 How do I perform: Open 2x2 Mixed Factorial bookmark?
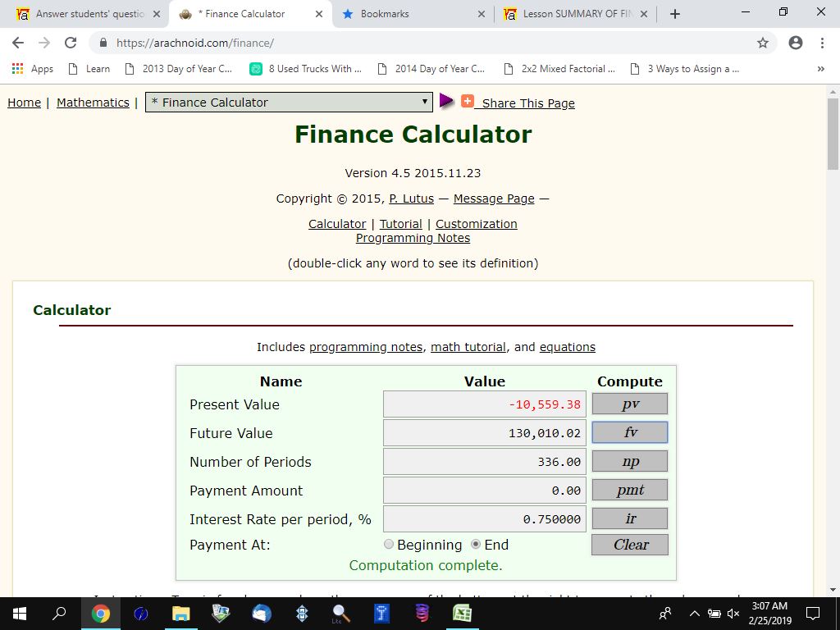pyautogui.click(x=560, y=69)
